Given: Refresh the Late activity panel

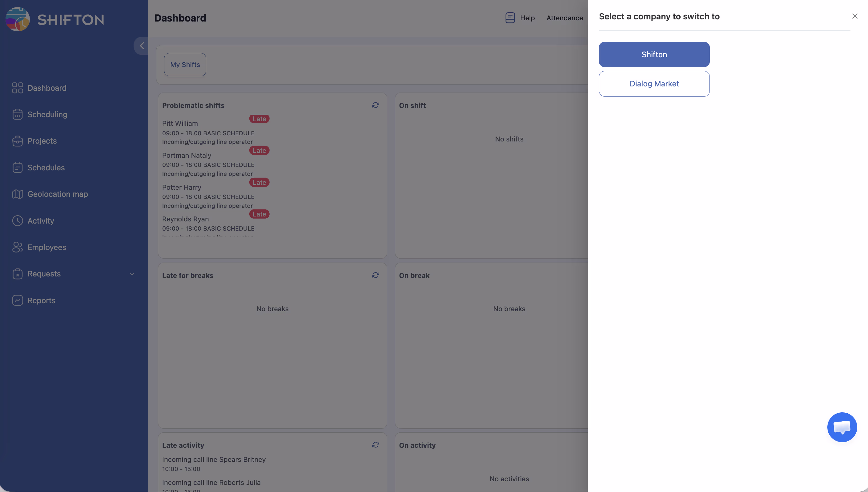Looking at the screenshot, I should 375,445.
